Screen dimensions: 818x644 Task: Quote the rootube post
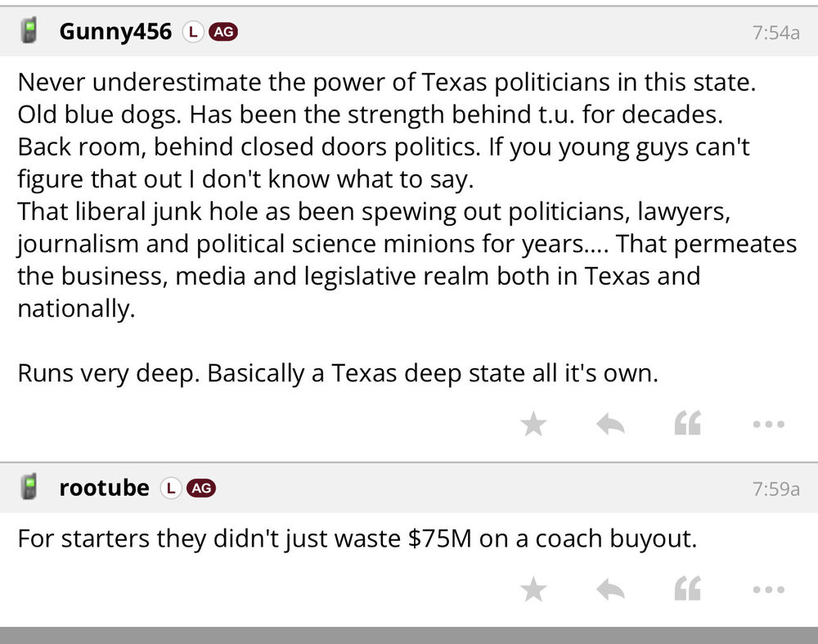687,589
